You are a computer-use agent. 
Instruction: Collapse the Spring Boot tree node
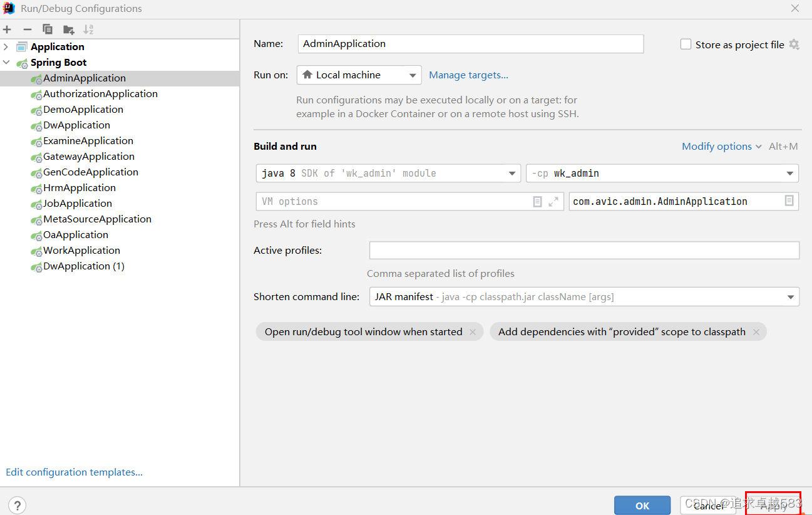click(5, 62)
